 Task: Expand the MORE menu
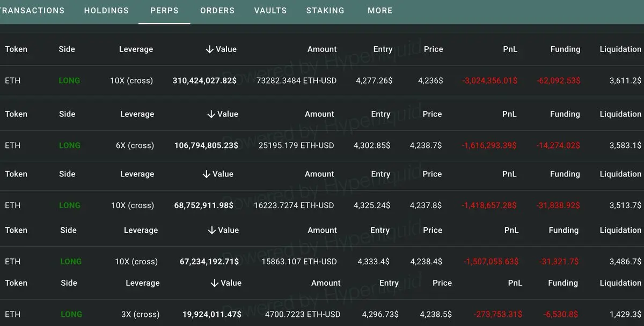click(380, 11)
